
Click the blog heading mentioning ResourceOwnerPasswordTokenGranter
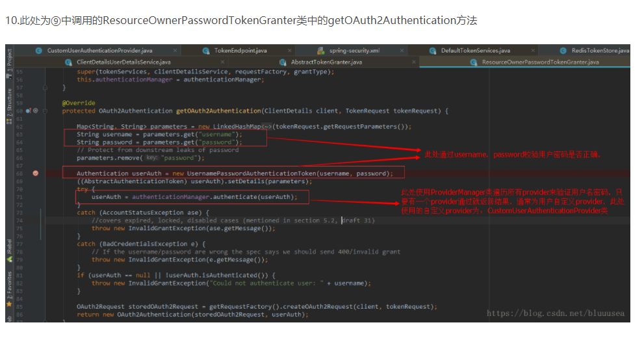pos(241,21)
